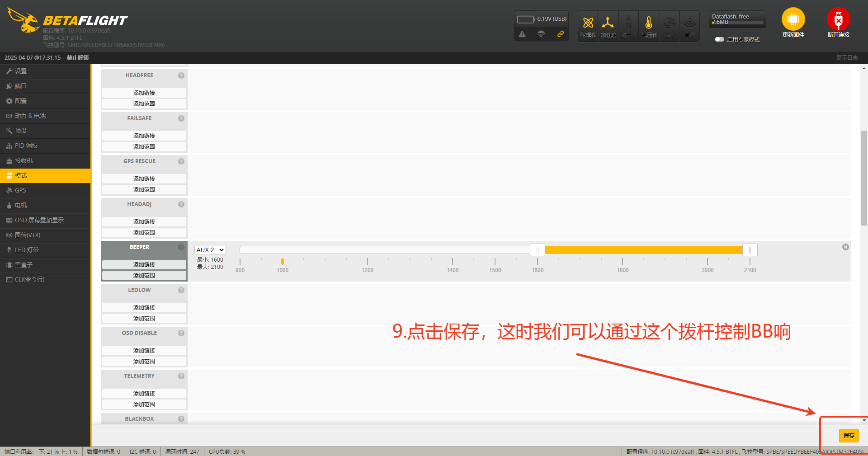This screenshot has height=456, width=868.
Task: Click 添加范围 under HEADADJ
Action: coord(144,233)
